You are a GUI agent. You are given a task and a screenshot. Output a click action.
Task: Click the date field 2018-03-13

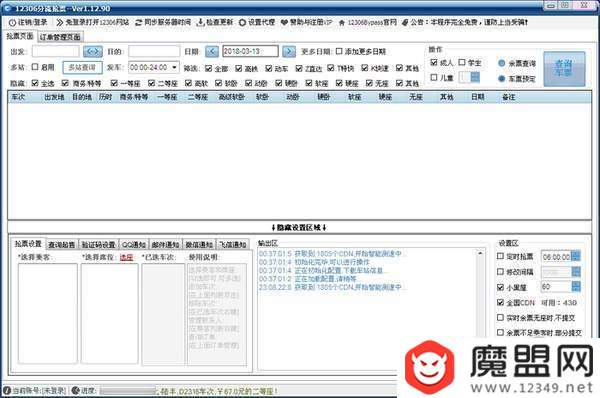tap(250, 51)
